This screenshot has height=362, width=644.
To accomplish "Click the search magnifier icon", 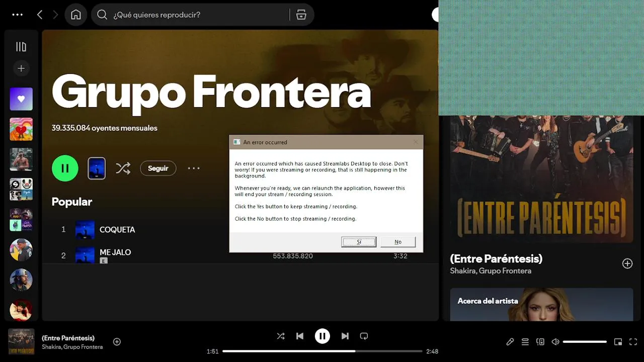I will (x=102, y=15).
